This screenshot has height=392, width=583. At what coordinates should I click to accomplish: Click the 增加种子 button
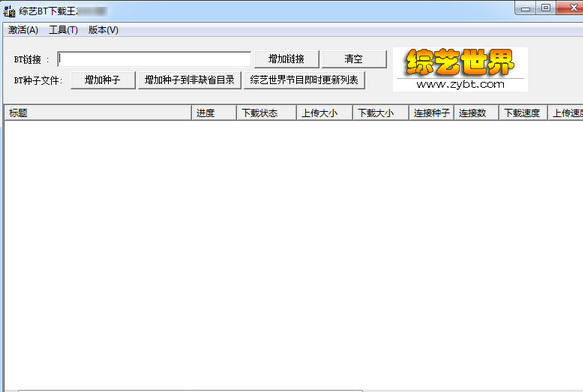coord(103,80)
